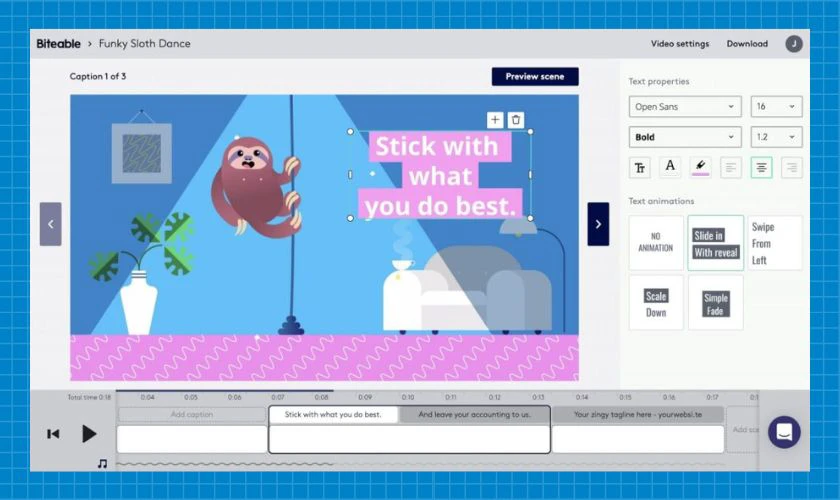Click the 'Total time 0:18' label

[89, 397]
